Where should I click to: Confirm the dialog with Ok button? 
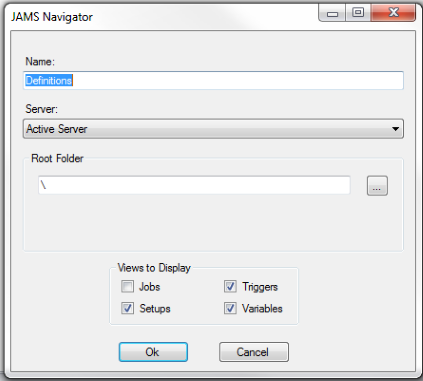pyautogui.click(x=153, y=352)
